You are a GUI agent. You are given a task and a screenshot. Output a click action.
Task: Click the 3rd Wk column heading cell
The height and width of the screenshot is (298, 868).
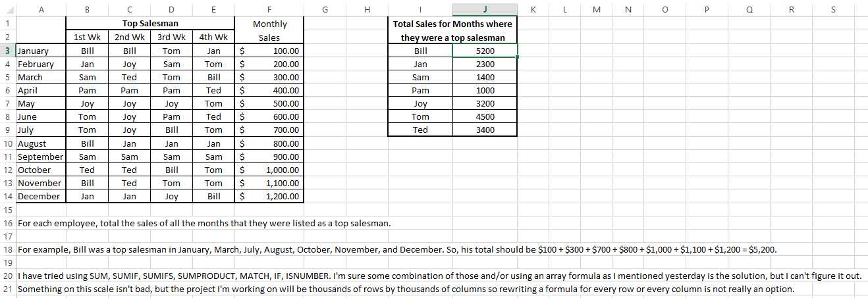coord(171,37)
